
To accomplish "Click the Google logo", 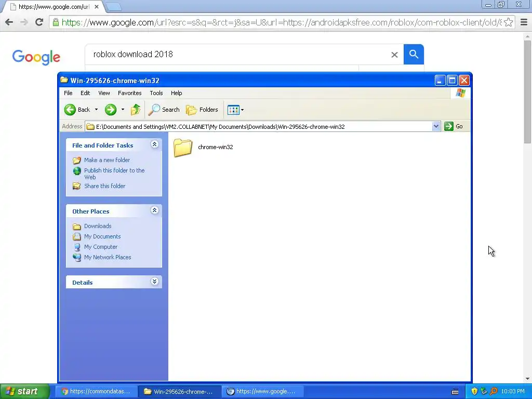I will pyautogui.click(x=36, y=57).
